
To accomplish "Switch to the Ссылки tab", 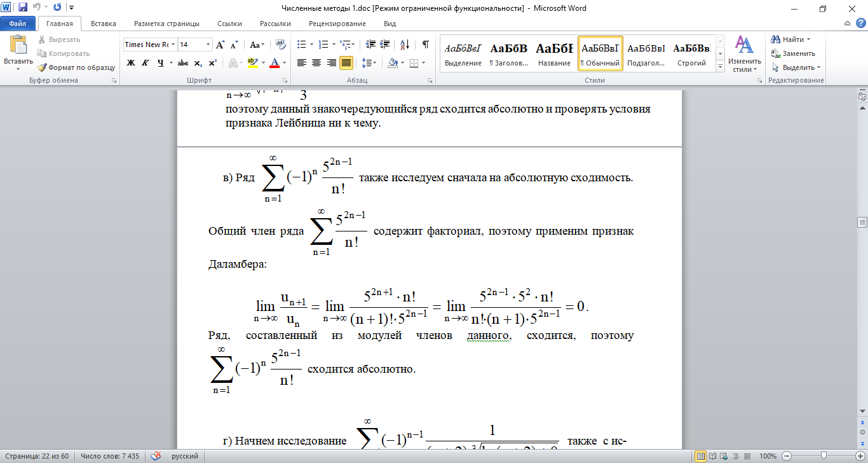I will tap(229, 24).
